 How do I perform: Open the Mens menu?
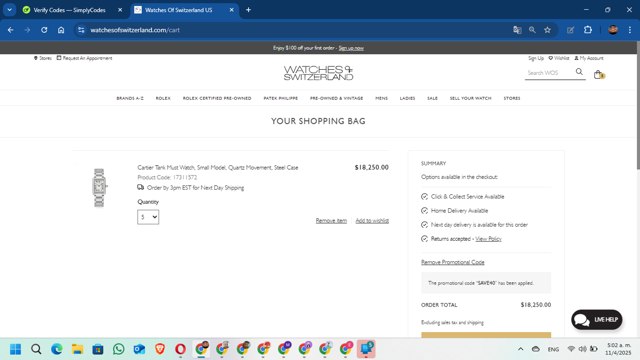click(382, 98)
